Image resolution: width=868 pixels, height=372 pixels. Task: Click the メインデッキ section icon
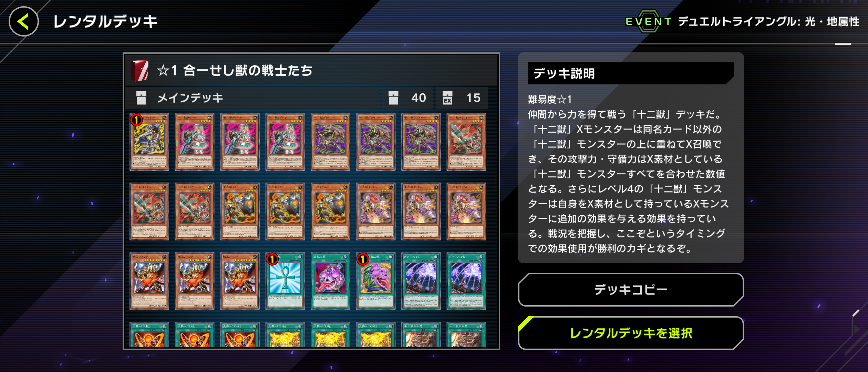141,98
